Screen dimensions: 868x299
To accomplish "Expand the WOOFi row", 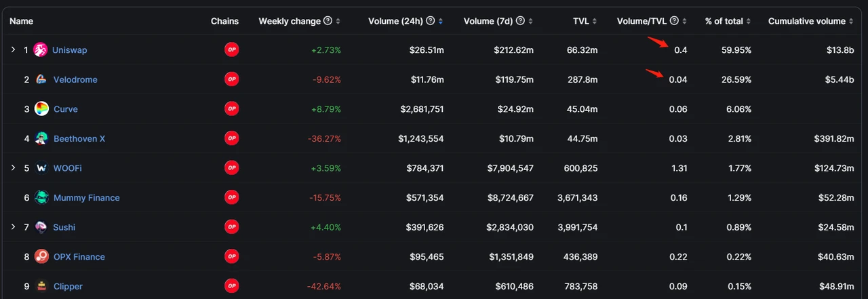I will pyautogui.click(x=13, y=167).
